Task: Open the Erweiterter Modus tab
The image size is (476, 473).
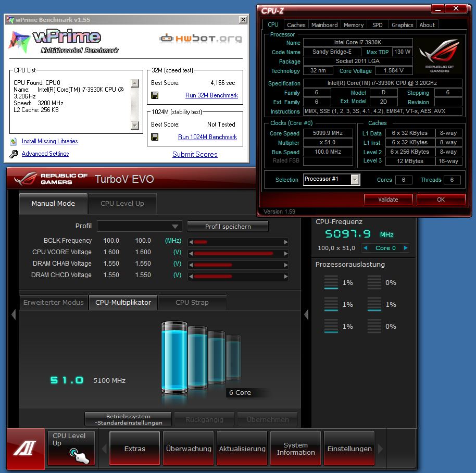Action: [54, 302]
